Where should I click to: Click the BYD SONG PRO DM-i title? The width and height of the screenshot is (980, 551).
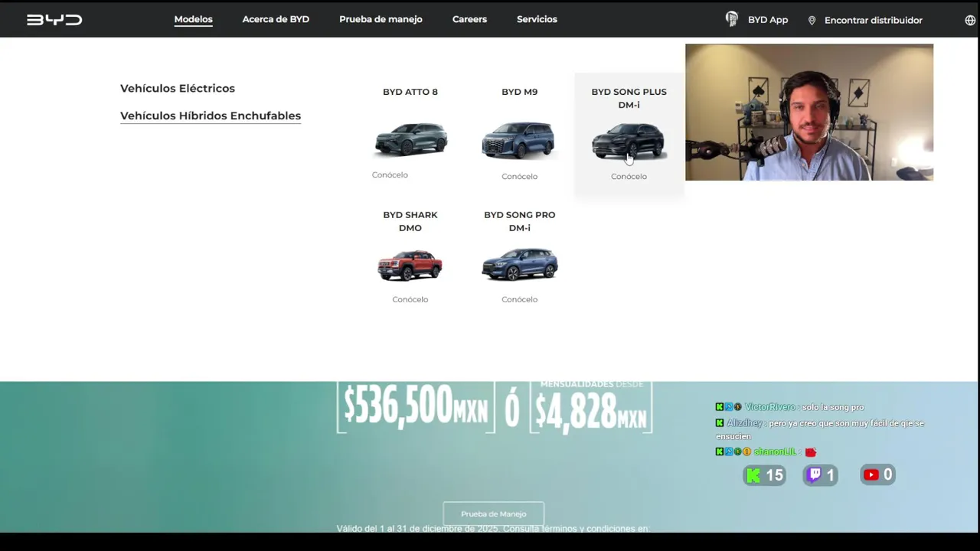(519, 221)
